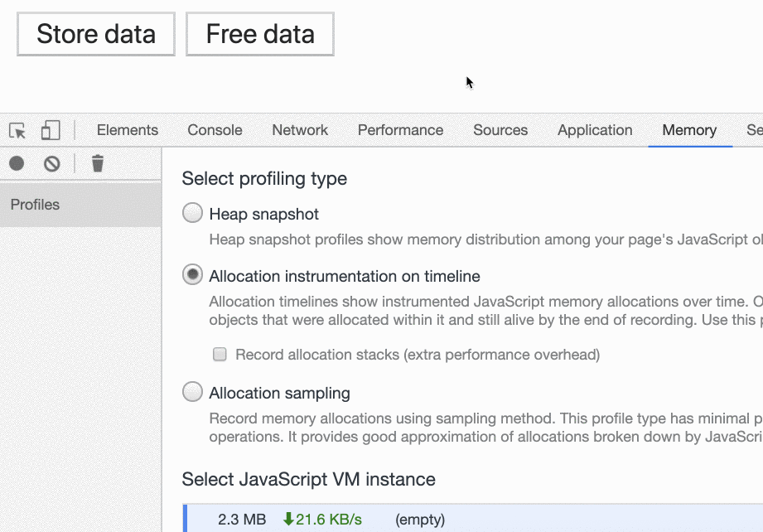763x532 pixels.
Task: Open the Performance tab
Action: (x=400, y=130)
